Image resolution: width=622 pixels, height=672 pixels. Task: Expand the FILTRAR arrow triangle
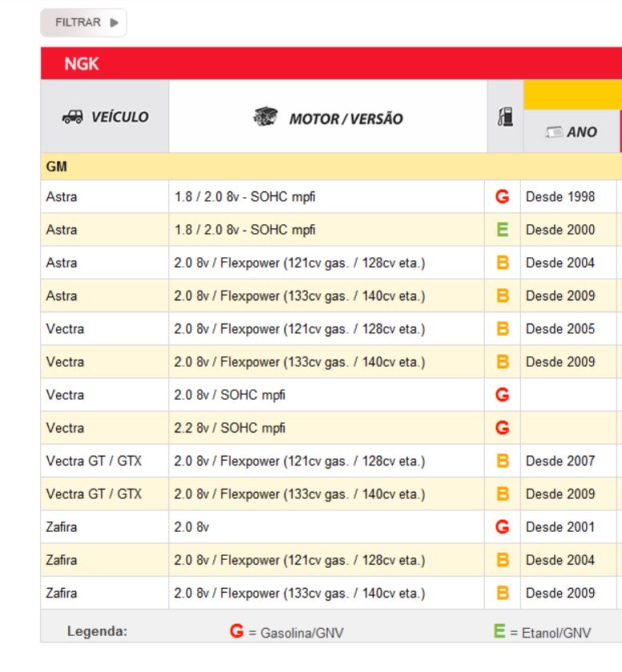click(x=114, y=22)
